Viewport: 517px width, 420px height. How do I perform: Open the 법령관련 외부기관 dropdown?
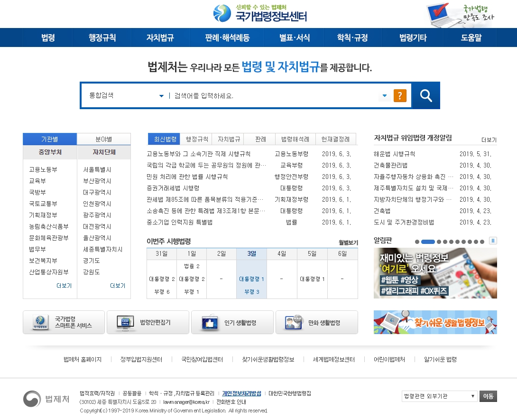(x=439, y=396)
